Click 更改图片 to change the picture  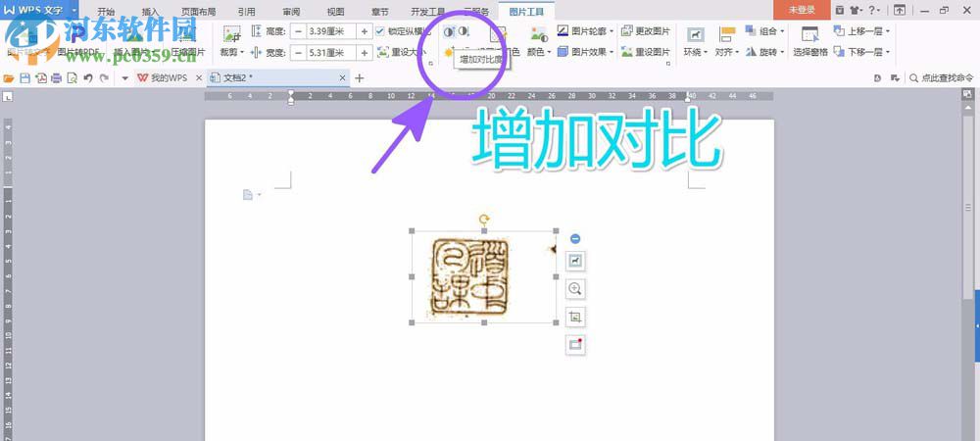click(646, 31)
